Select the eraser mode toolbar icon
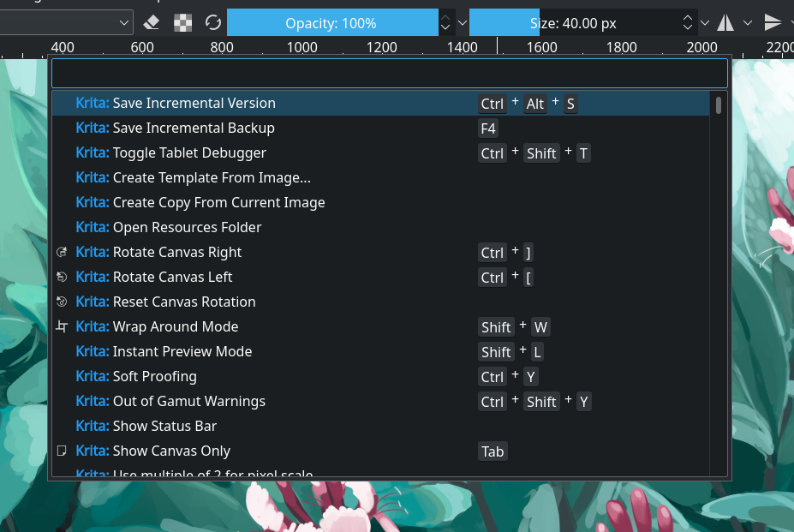 151,21
